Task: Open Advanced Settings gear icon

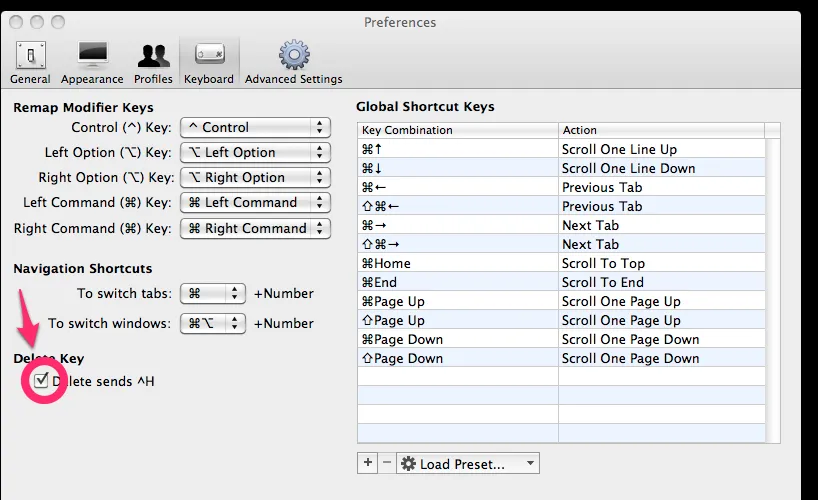Action: click(x=293, y=62)
